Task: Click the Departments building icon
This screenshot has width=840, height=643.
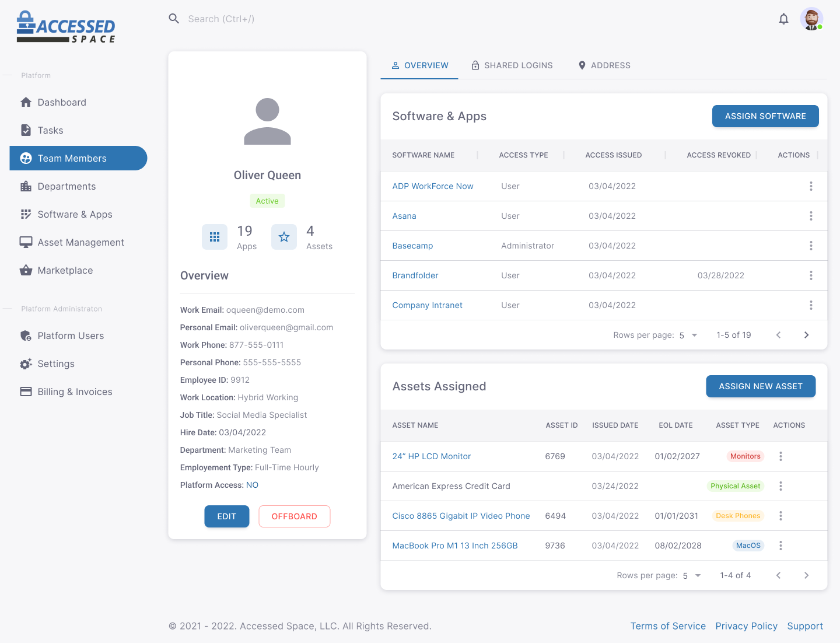Action: pyautogui.click(x=26, y=186)
